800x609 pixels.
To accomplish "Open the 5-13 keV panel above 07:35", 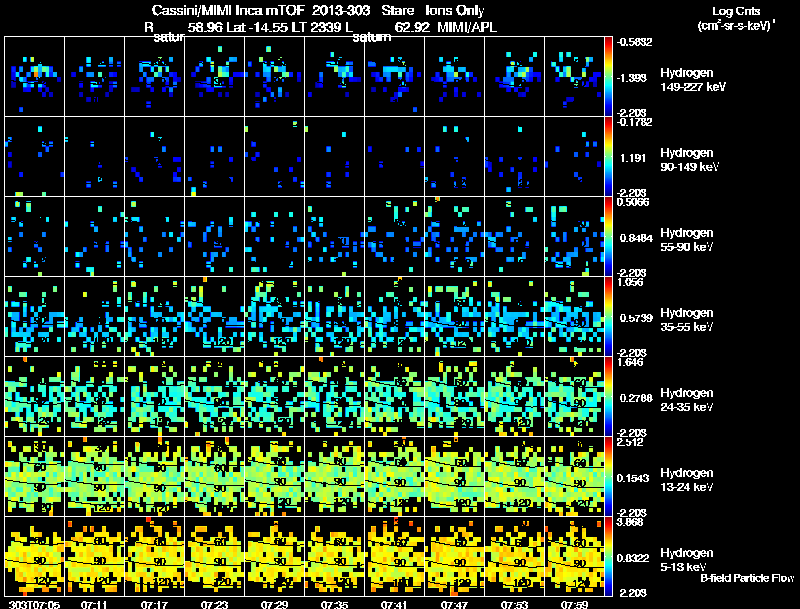I will 334,557.
